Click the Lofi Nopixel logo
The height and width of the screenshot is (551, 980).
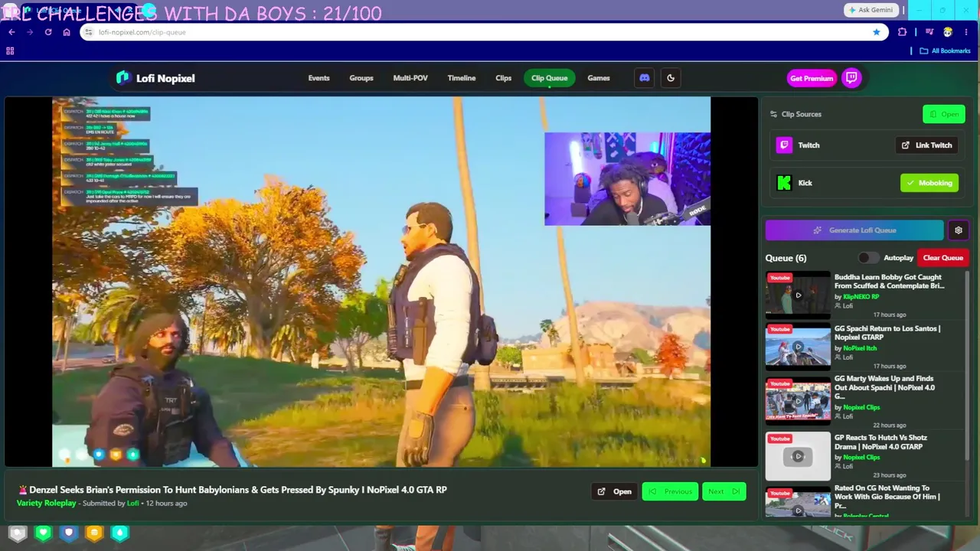[x=155, y=78]
